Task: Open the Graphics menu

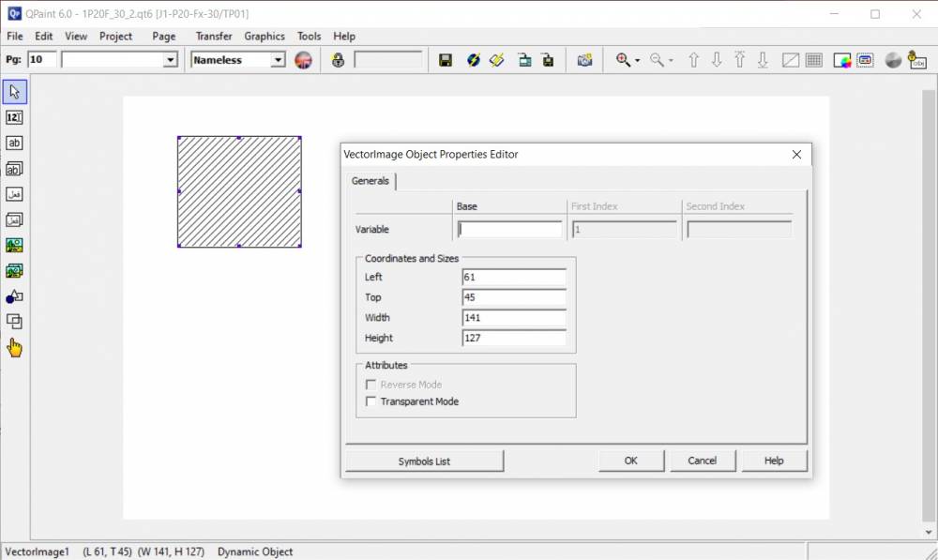Action: 265,36
